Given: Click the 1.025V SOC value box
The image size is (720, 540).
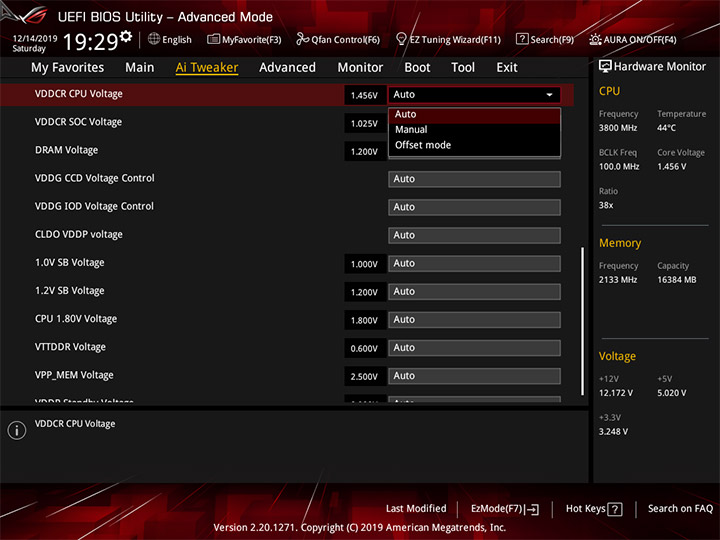Looking at the screenshot, I should click(365, 124).
